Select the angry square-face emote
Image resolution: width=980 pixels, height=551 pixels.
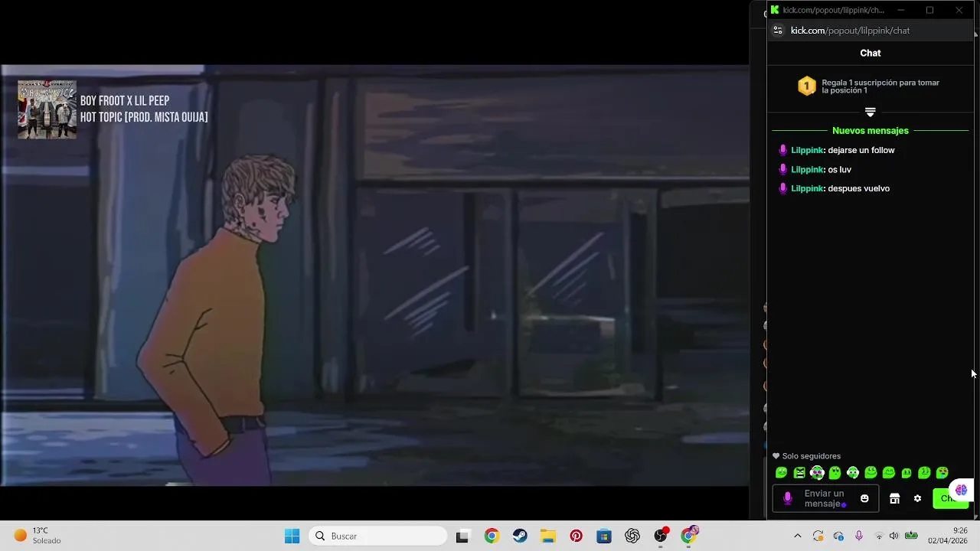(799, 473)
